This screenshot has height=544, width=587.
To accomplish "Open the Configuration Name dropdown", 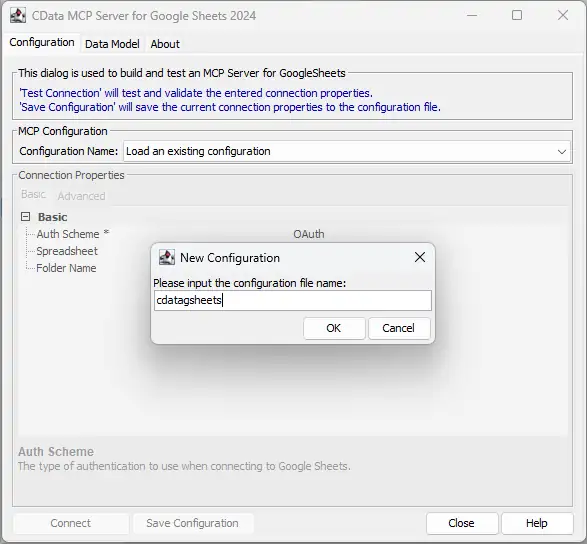I will [x=347, y=151].
